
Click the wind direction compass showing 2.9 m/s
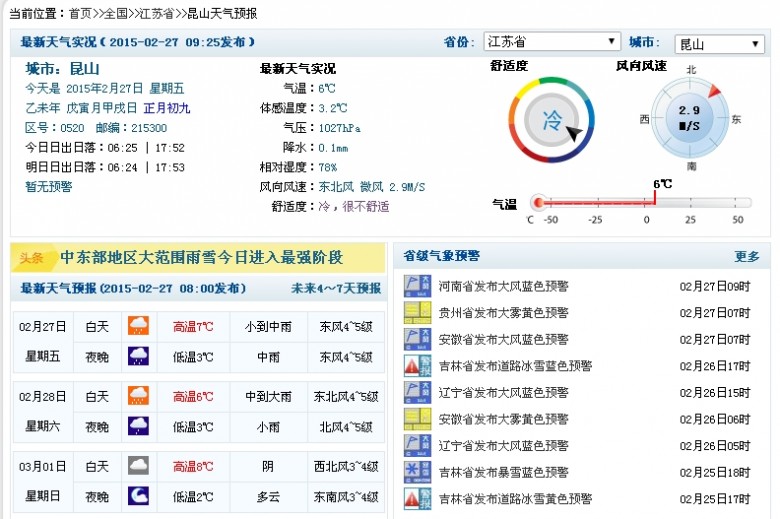pos(689,119)
